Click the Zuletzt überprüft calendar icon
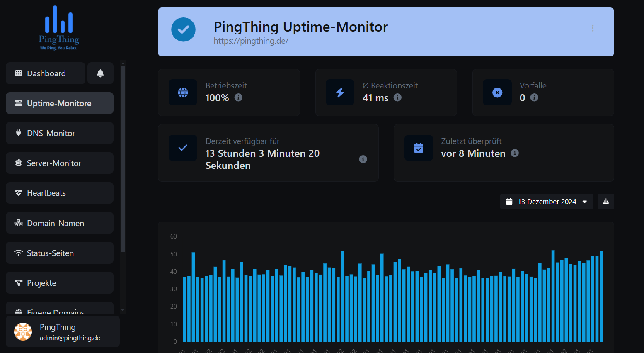The width and height of the screenshot is (644, 353). point(419,148)
